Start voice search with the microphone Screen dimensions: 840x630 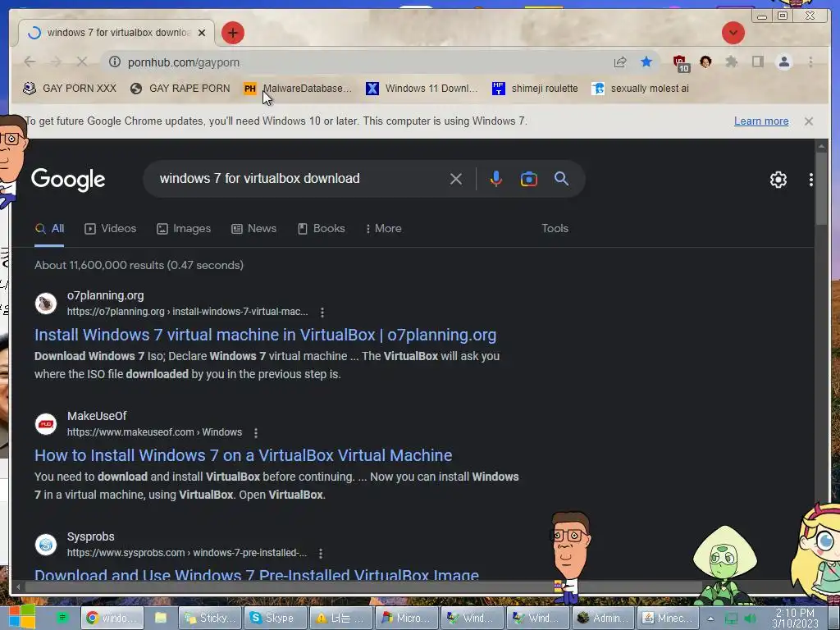(496, 179)
